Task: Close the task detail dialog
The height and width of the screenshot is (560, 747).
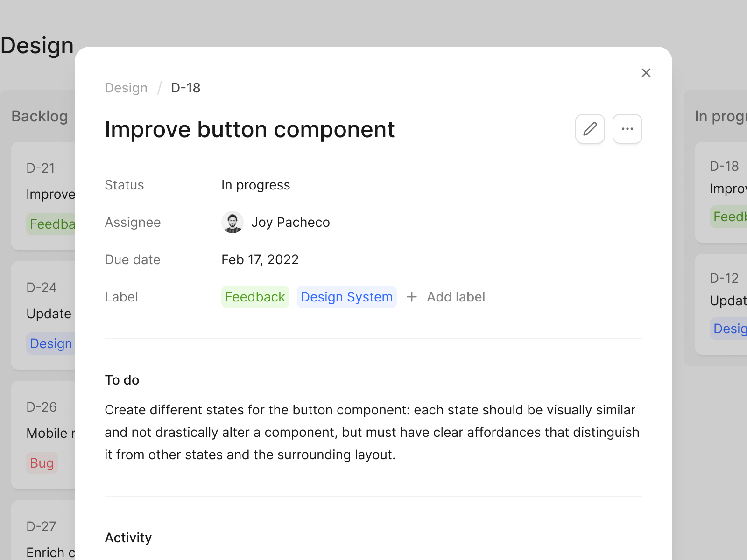Action: pos(646,73)
